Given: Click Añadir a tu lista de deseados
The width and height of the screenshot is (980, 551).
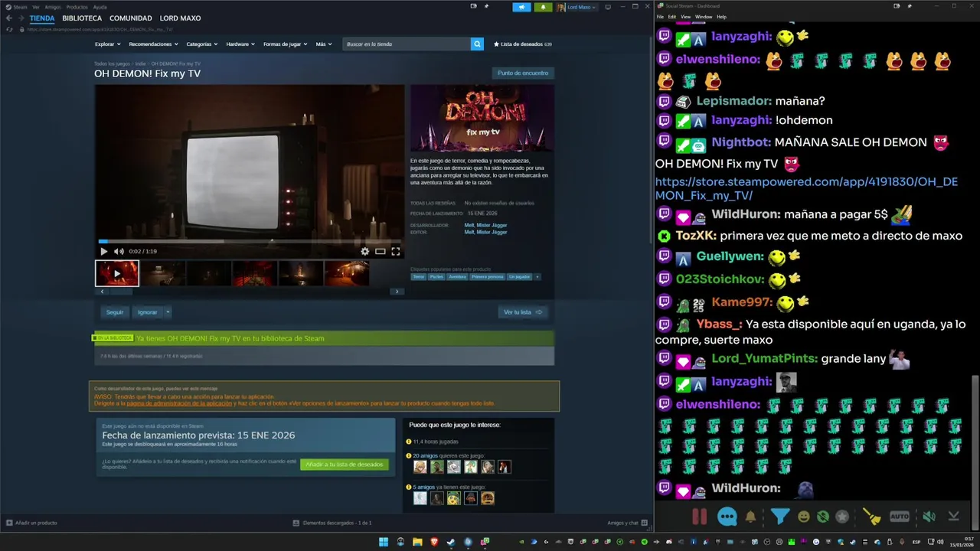Looking at the screenshot, I should 345,465.
